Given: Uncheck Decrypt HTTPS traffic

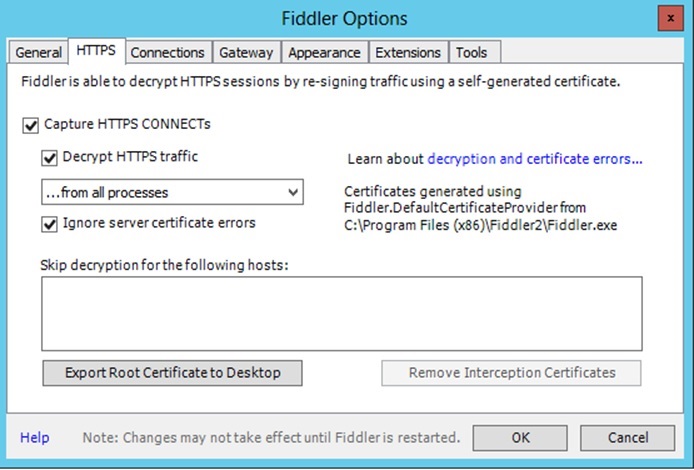Looking at the screenshot, I should coord(49,158).
